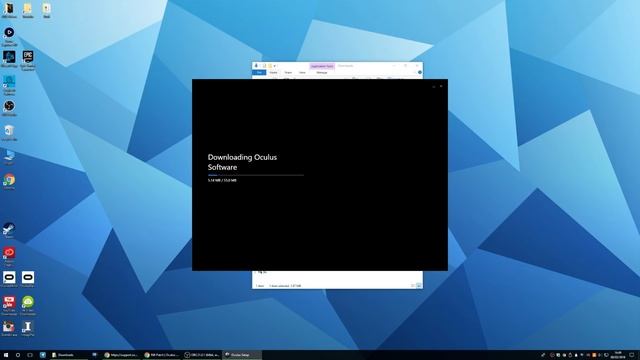Screen dimensions: 640x360
Task: Open File Explorer help question-mark icon
Action: [420, 72]
